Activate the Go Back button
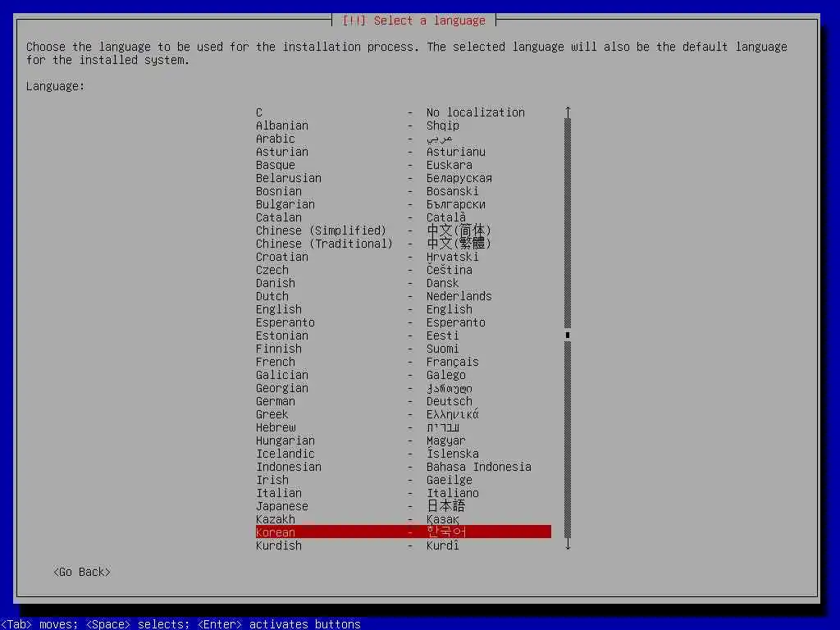840x630 pixels. (82, 572)
